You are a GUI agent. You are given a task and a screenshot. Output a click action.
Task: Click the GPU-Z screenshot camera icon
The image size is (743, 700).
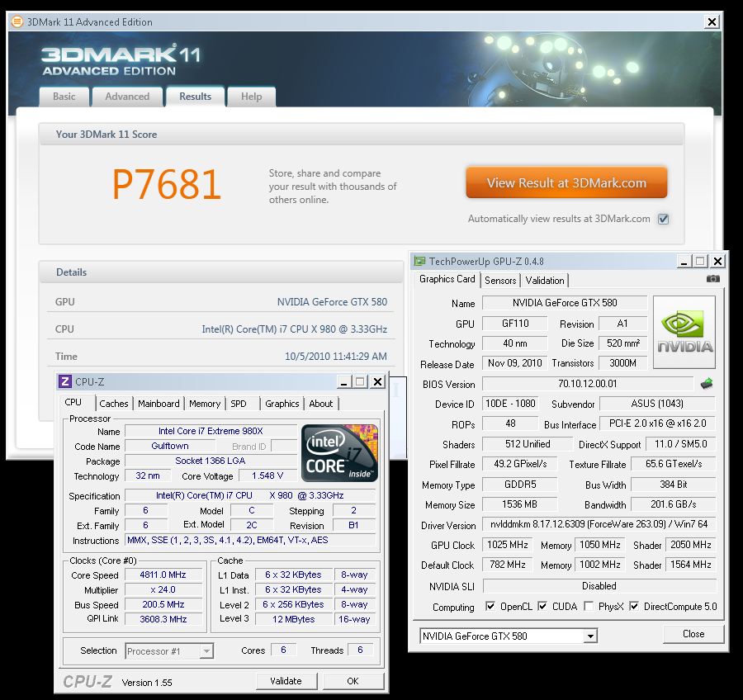pos(713,279)
